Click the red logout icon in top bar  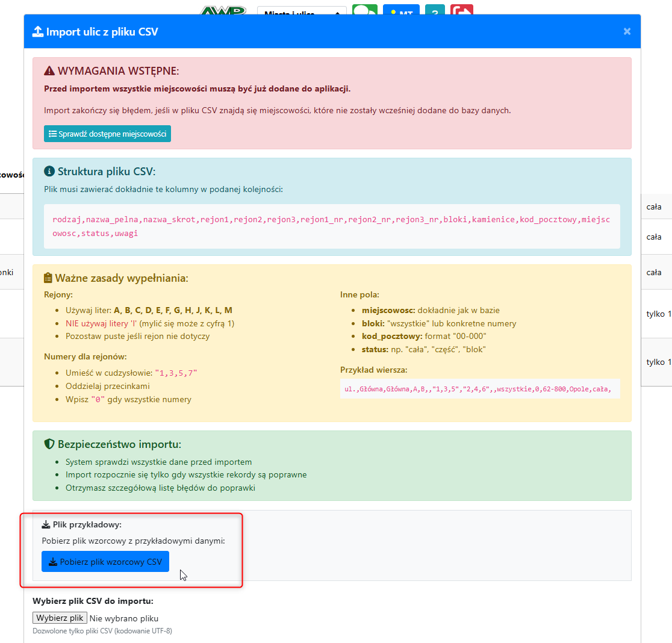[461, 11]
